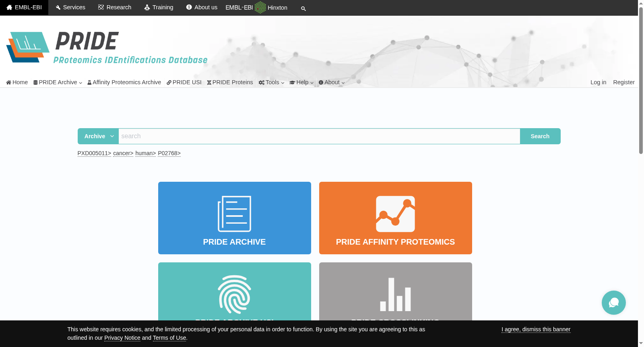Click the document icon on PRIDE Archive card
644x347 pixels.
tap(234, 214)
